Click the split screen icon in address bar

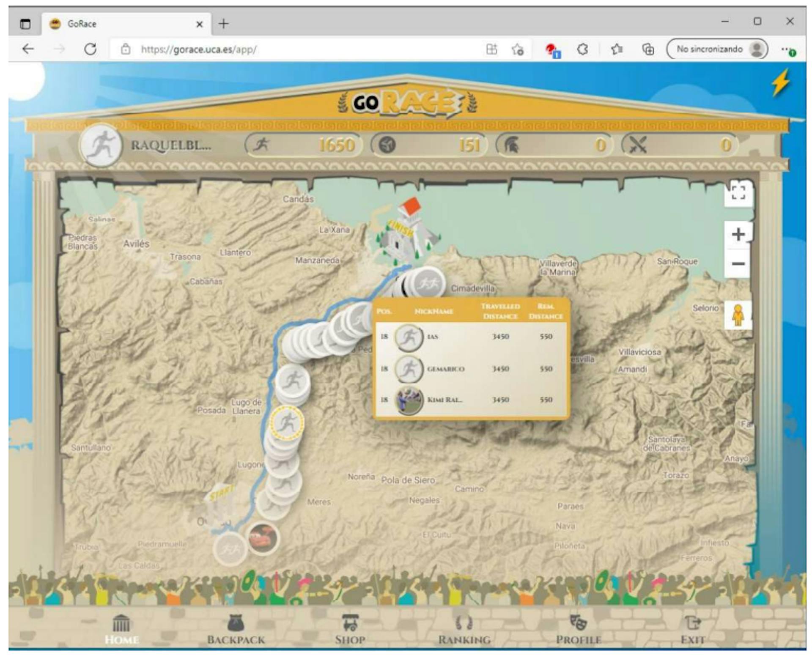click(x=491, y=49)
